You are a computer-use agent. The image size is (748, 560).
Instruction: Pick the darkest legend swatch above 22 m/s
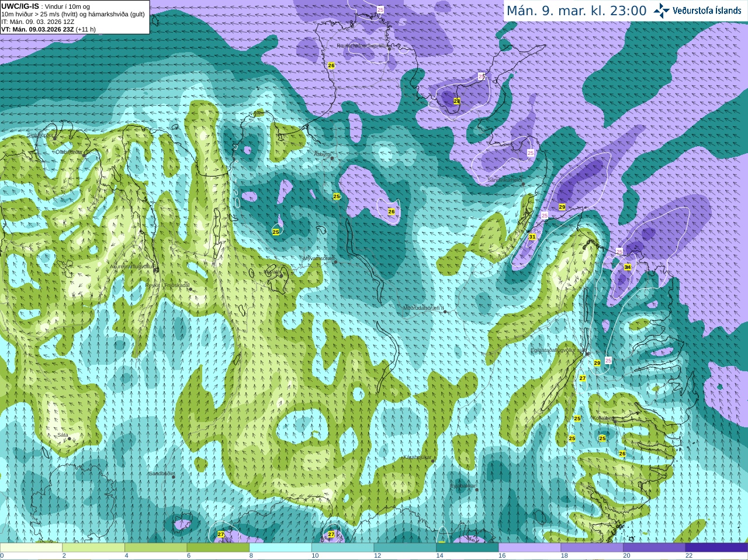pyautogui.click(x=716, y=547)
